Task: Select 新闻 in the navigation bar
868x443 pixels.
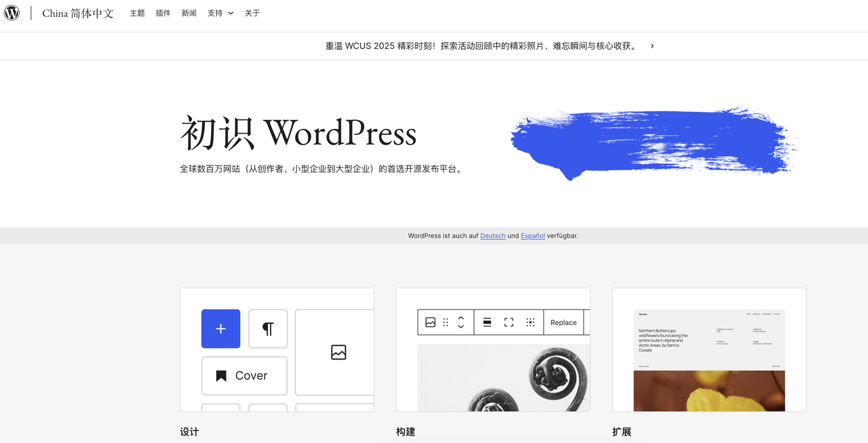Action: pos(189,13)
